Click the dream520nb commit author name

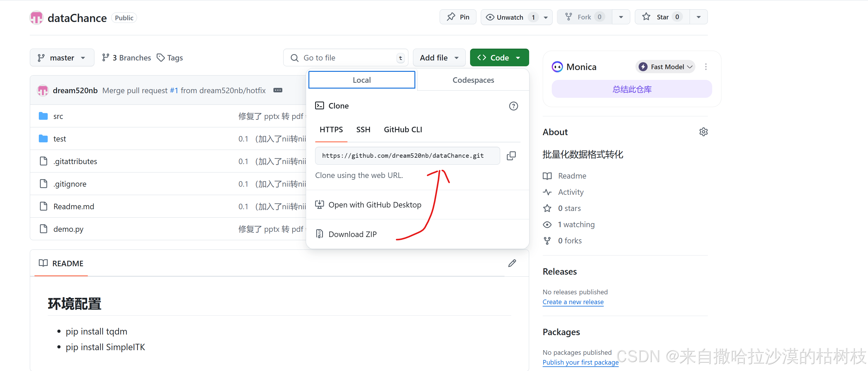pos(75,91)
